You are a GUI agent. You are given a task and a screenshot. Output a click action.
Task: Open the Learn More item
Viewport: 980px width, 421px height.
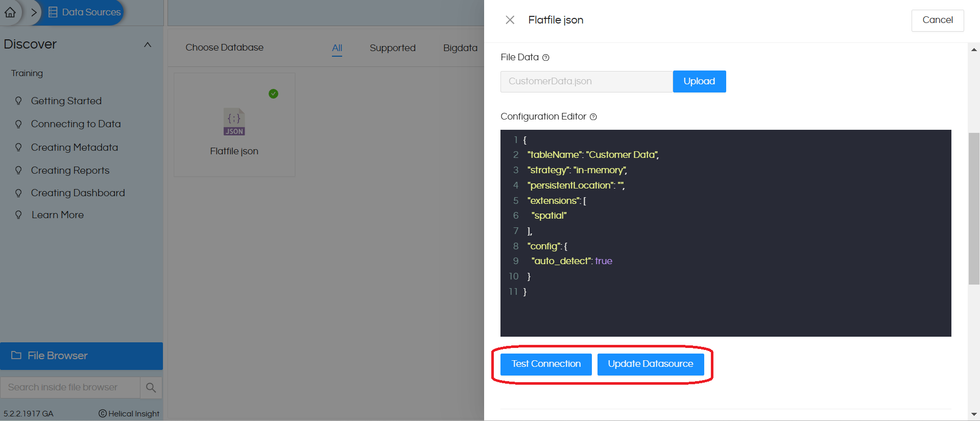point(58,215)
